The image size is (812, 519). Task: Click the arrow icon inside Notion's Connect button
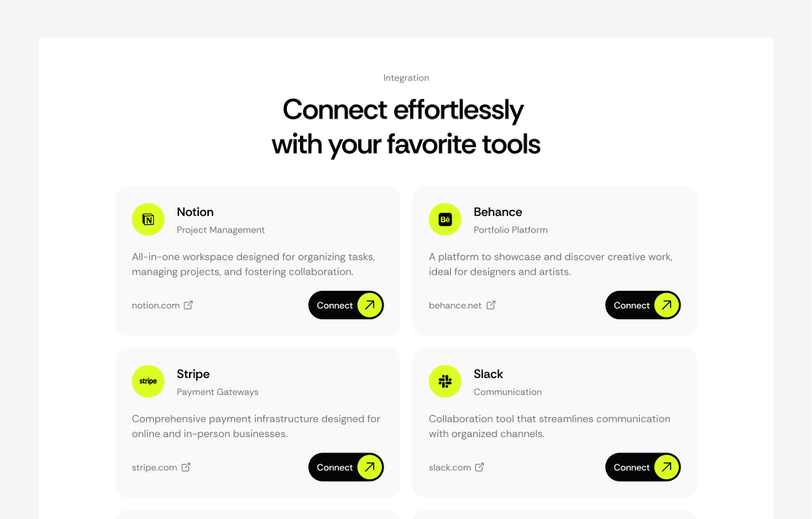click(x=369, y=305)
